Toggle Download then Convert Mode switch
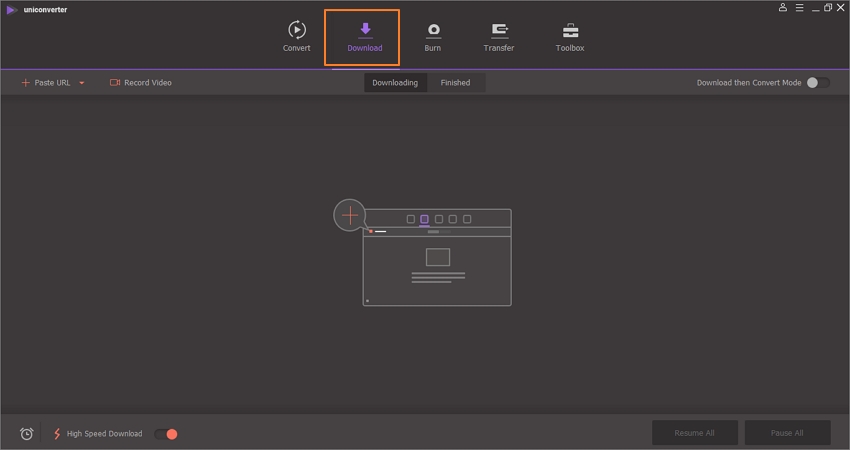Screen dimensions: 850x450 818,83
